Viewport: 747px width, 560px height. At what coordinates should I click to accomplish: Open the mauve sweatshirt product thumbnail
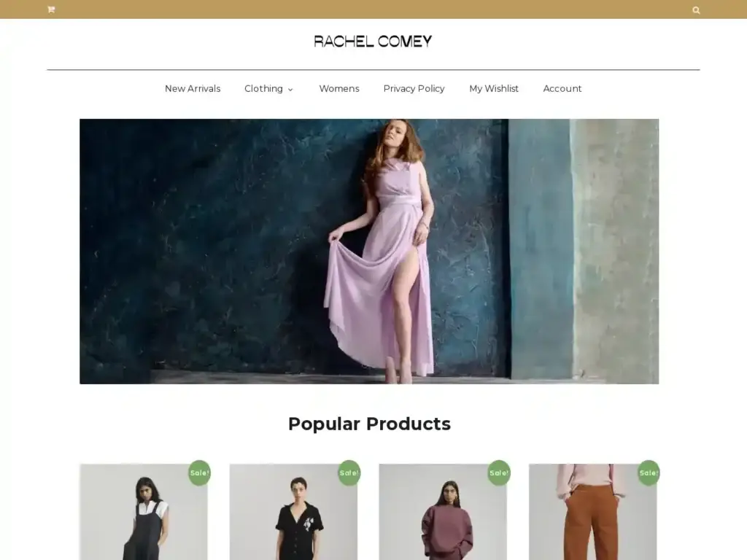pyautogui.click(x=443, y=512)
